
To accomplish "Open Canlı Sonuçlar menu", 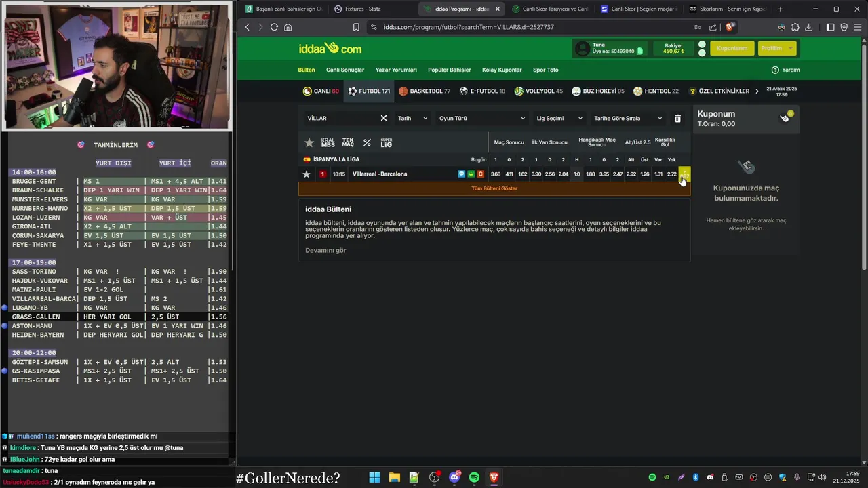I will [345, 70].
